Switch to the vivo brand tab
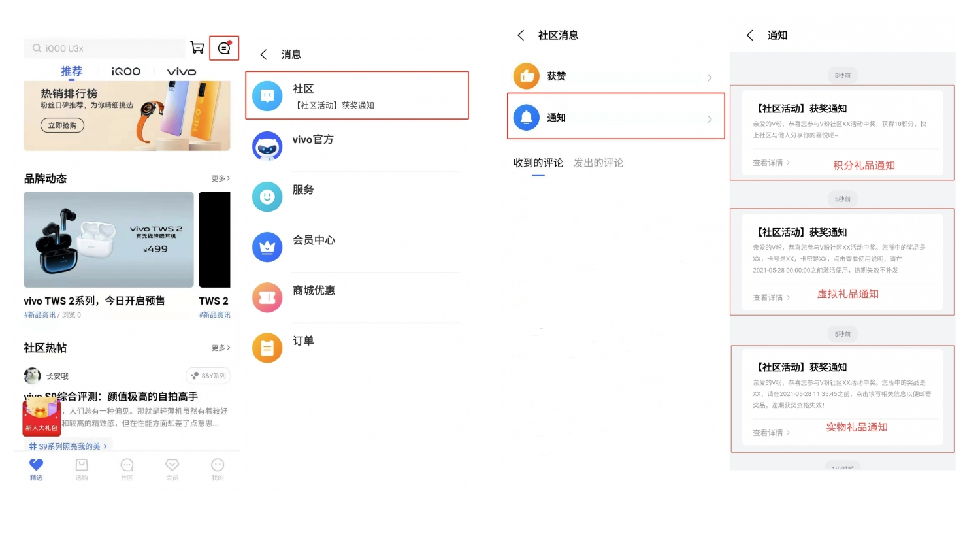Image resolution: width=980 pixels, height=551 pixels. click(182, 72)
